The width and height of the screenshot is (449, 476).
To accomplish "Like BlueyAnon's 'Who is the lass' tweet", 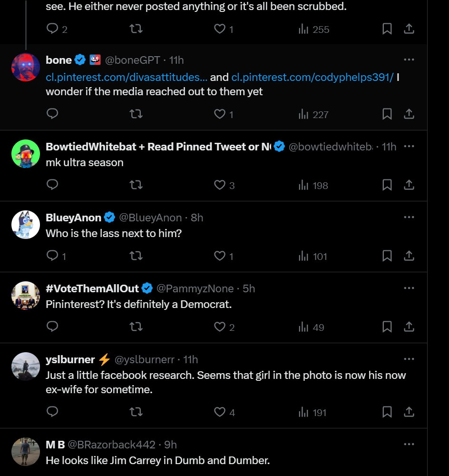I will (x=224, y=256).
